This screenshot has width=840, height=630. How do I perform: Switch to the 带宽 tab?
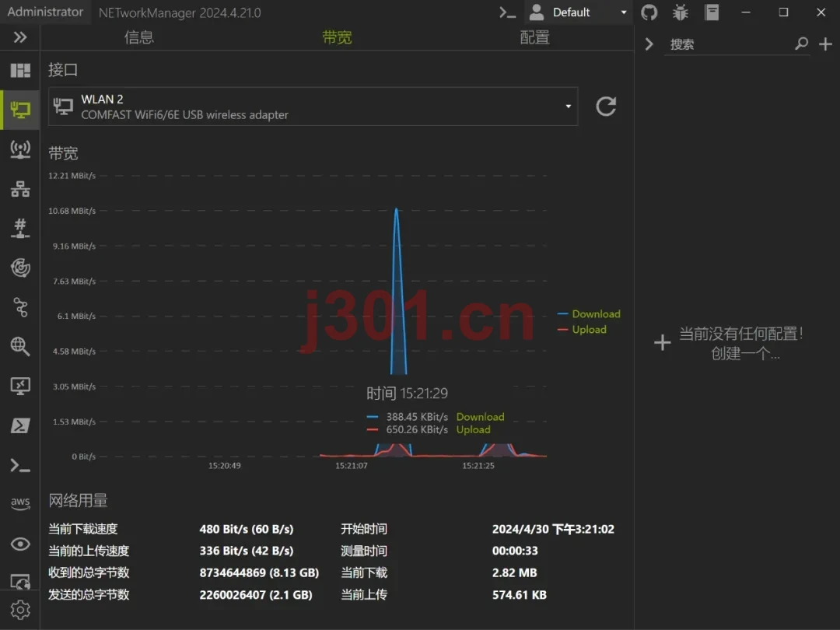tap(337, 37)
